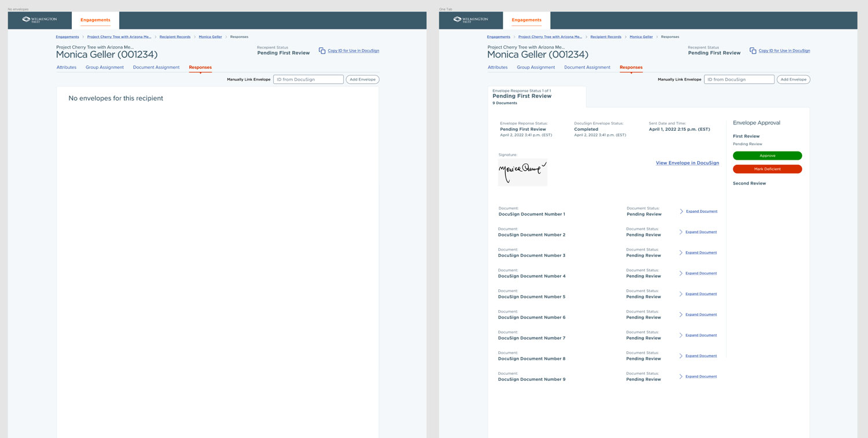
Task: Click Monica Geller breadcrumb in right mockup
Action: coord(641,37)
